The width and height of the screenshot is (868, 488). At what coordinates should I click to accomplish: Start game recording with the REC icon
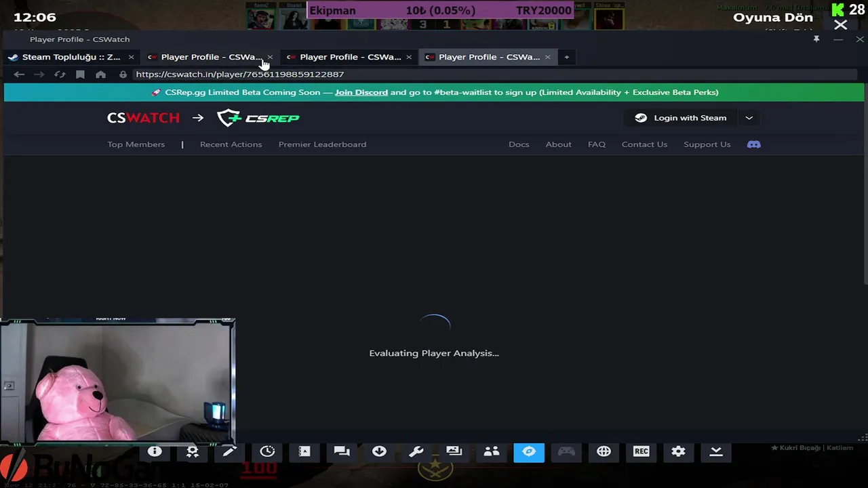pyautogui.click(x=641, y=451)
